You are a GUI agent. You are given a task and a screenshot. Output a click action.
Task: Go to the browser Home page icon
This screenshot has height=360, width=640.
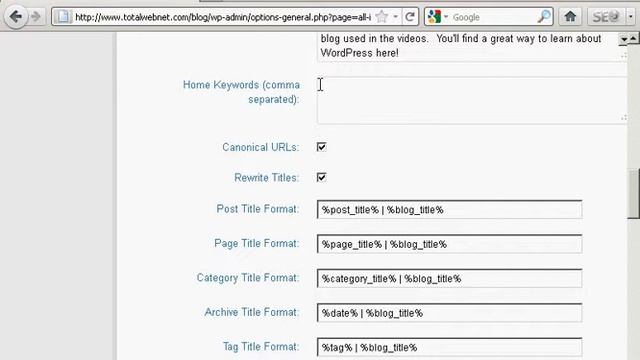(x=570, y=17)
